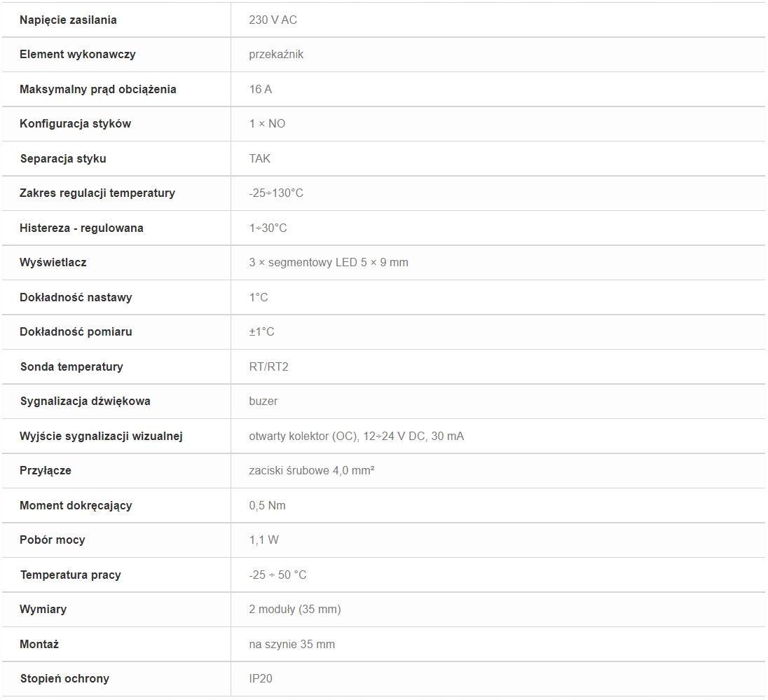Click the '230 V AC' value

coord(273,20)
